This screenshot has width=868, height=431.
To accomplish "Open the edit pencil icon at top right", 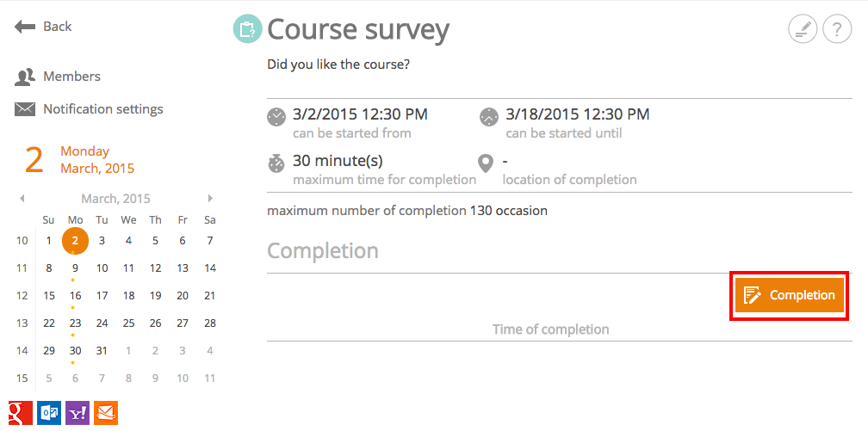I will (x=803, y=28).
